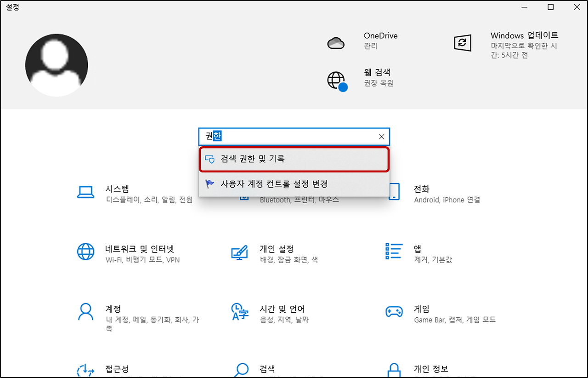Open 네트워크 및 인터넷 category title
Image resolution: width=588 pixels, height=378 pixels.
click(x=140, y=249)
